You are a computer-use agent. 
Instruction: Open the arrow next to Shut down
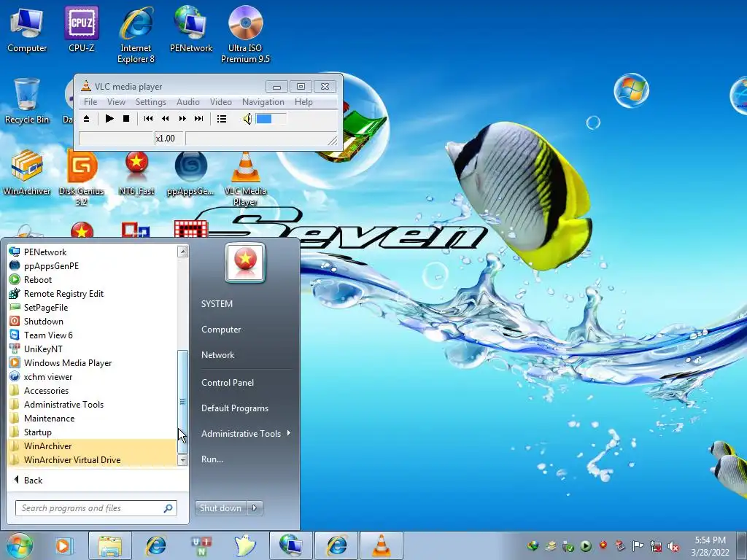(255, 508)
